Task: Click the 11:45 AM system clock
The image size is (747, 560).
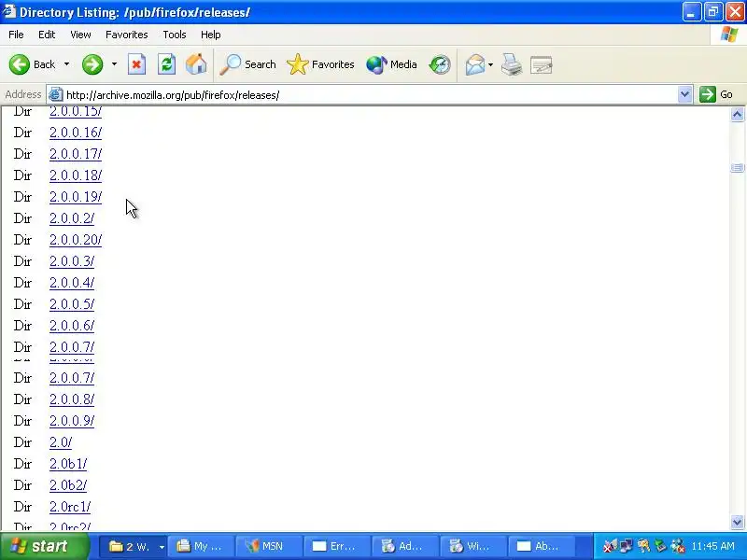Action: coord(713,546)
